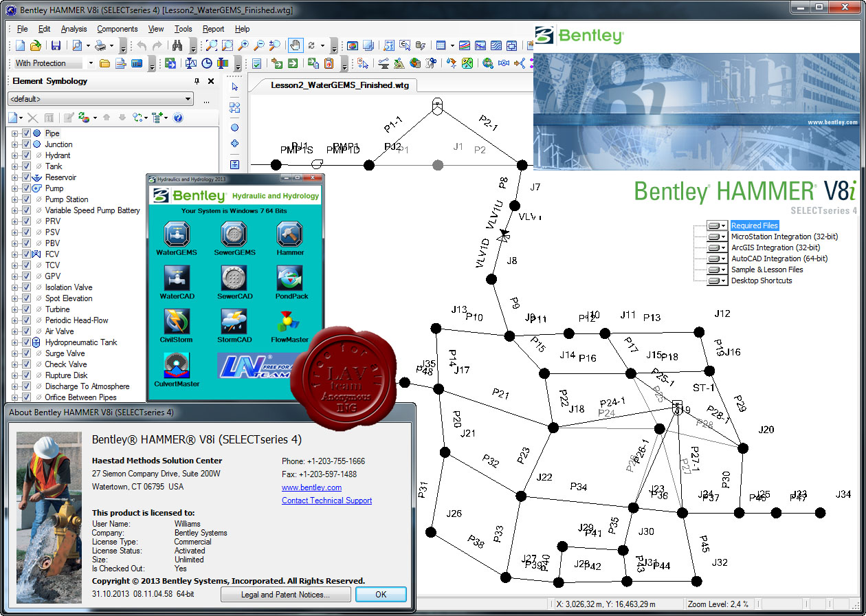Open Required Files install option dropdown
866x616 pixels.
click(x=717, y=225)
